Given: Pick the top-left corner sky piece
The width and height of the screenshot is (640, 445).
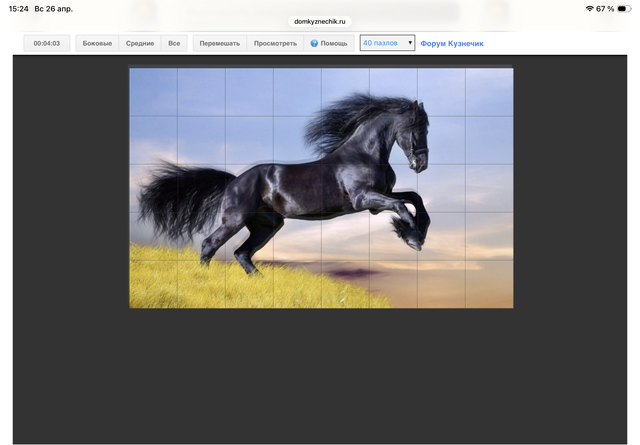Looking at the screenshot, I should (x=153, y=92).
